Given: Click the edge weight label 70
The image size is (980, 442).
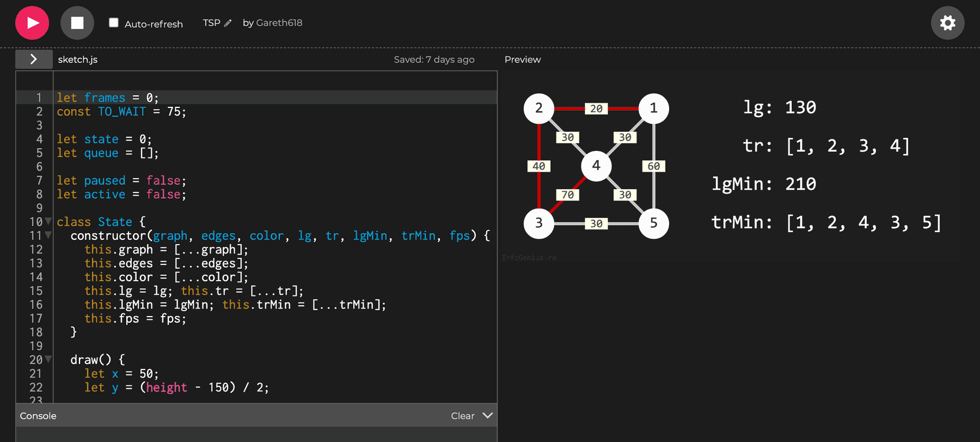Looking at the screenshot, I should [567, 195].
